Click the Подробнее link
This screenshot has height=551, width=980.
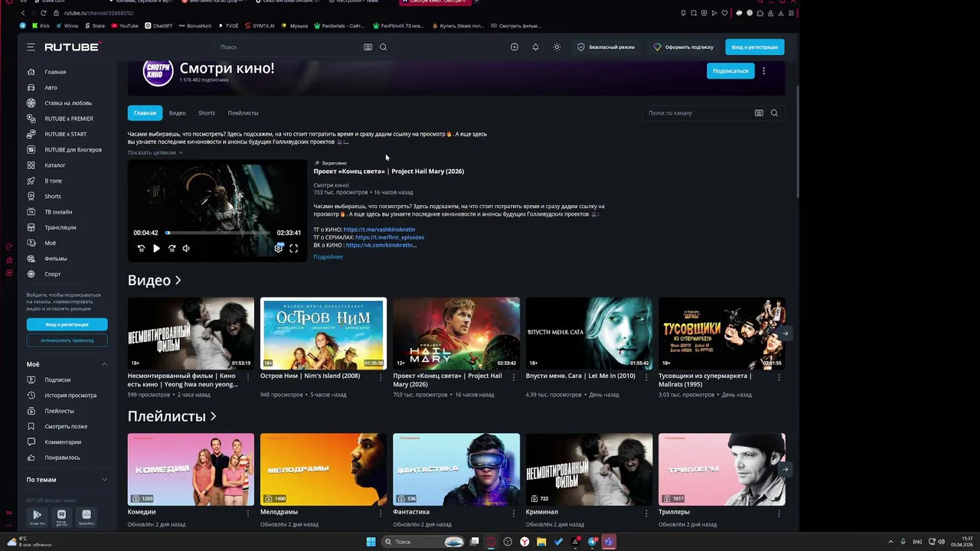coord(328,256)
